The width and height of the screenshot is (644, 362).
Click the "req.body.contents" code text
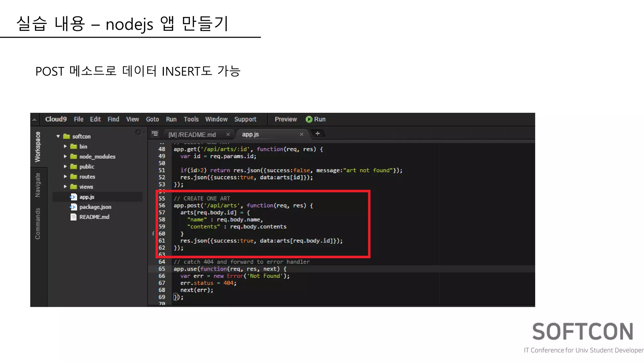coord(258,227)
